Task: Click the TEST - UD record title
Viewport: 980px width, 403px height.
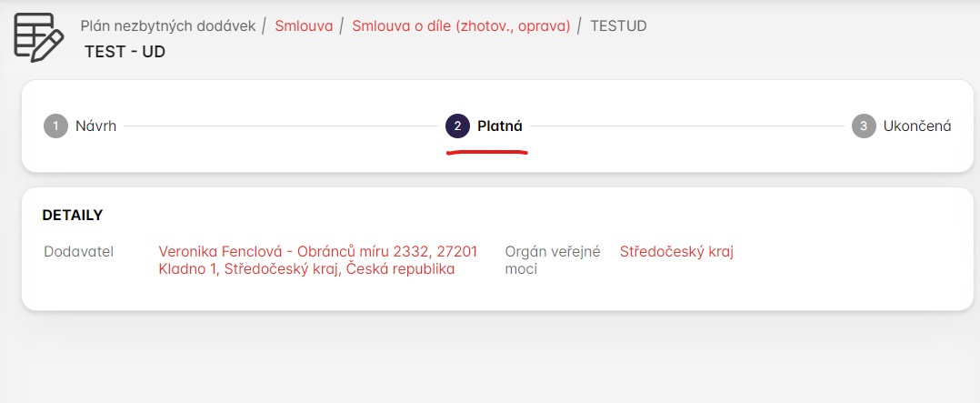Action: coord(125,52)
